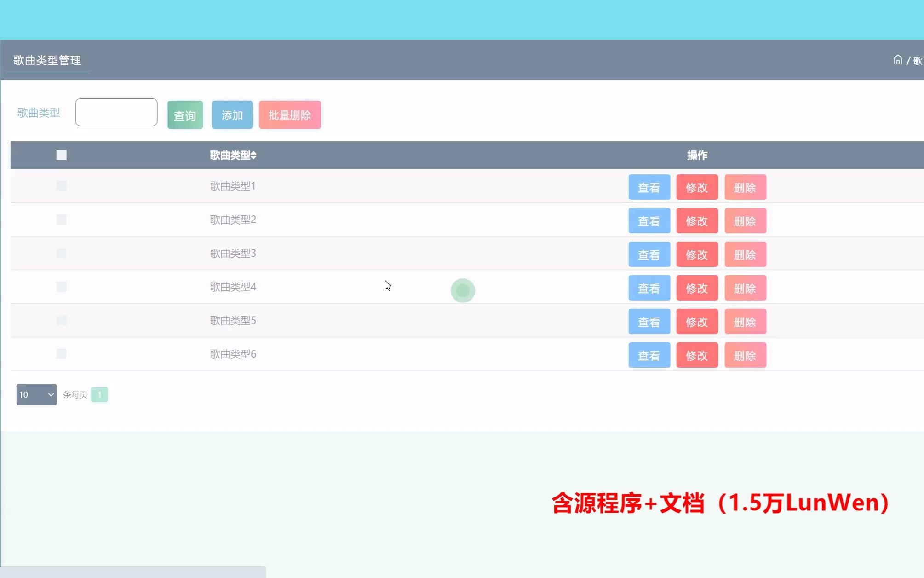
Task: Click the 查询 search button
Action: (x=185, y=115)
